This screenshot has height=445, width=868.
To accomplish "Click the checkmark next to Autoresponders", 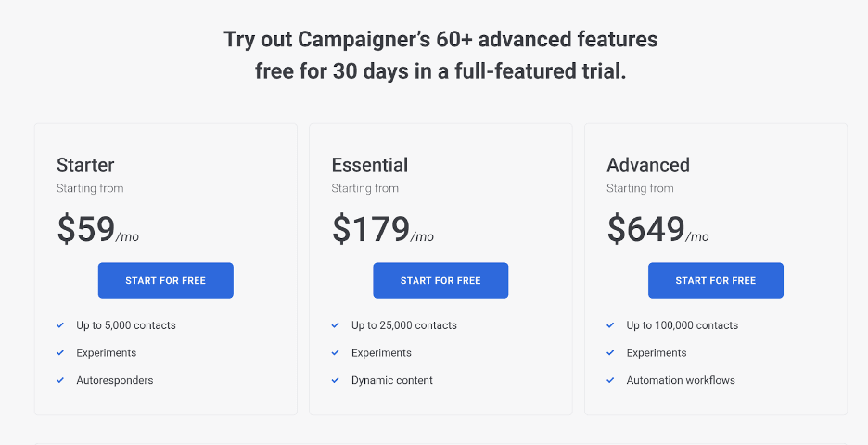I will 60,380.
